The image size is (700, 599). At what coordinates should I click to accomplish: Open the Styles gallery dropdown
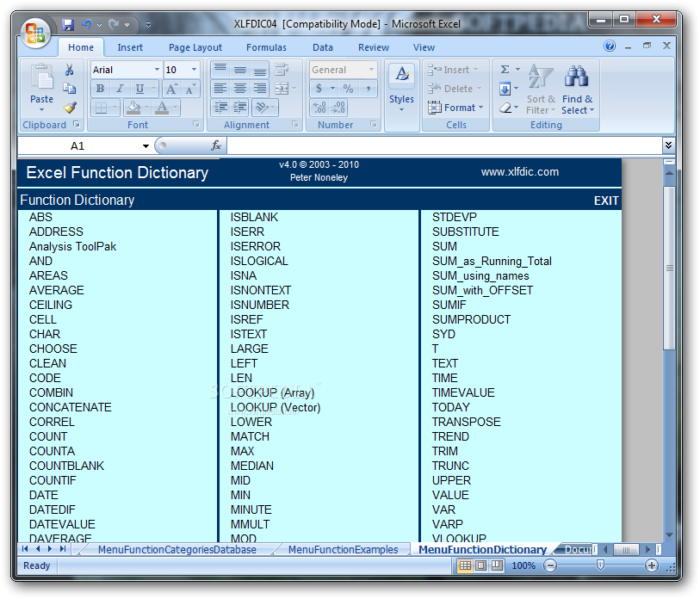tap(401, 110)
